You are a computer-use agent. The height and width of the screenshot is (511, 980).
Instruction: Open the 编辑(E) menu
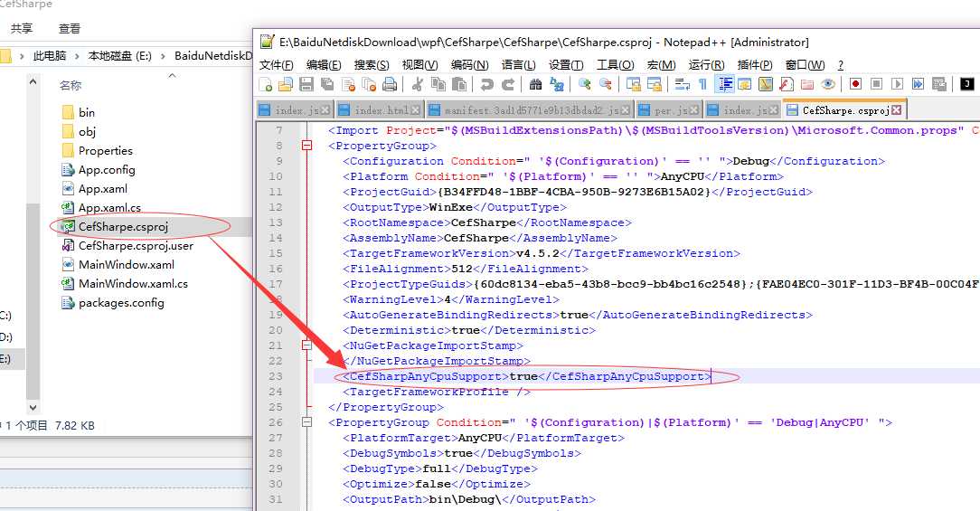pyautogui.click(x=324, y=65)
